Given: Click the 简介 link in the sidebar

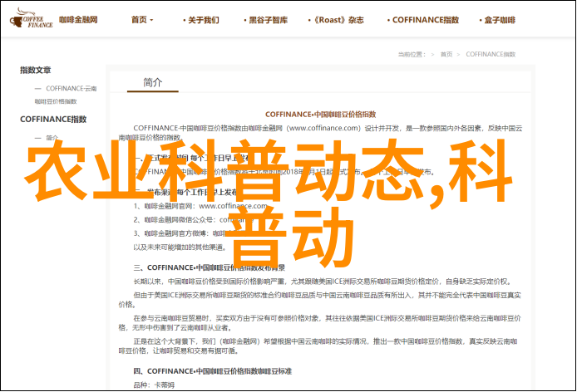Looking at the screenshot, I should point(52,138).
